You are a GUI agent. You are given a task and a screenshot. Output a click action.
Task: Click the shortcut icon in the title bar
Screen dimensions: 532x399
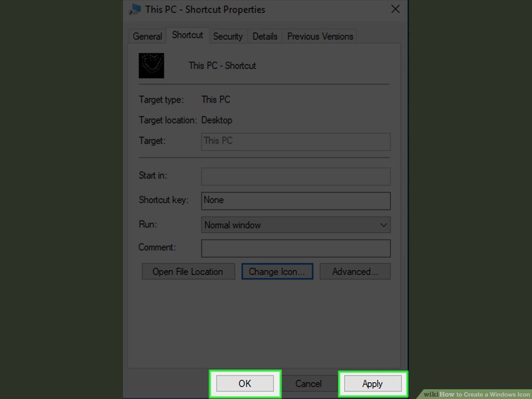[134, 9]
